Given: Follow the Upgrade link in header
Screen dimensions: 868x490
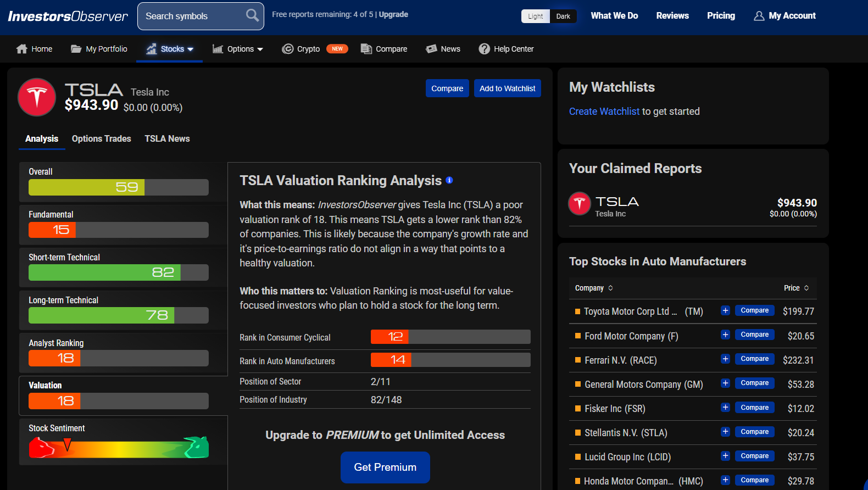Looking at the screenshot, I should click(393, 15).
